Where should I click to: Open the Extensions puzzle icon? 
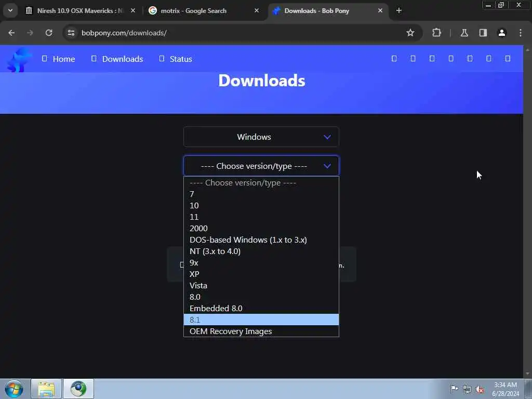[x=436, y=33]
